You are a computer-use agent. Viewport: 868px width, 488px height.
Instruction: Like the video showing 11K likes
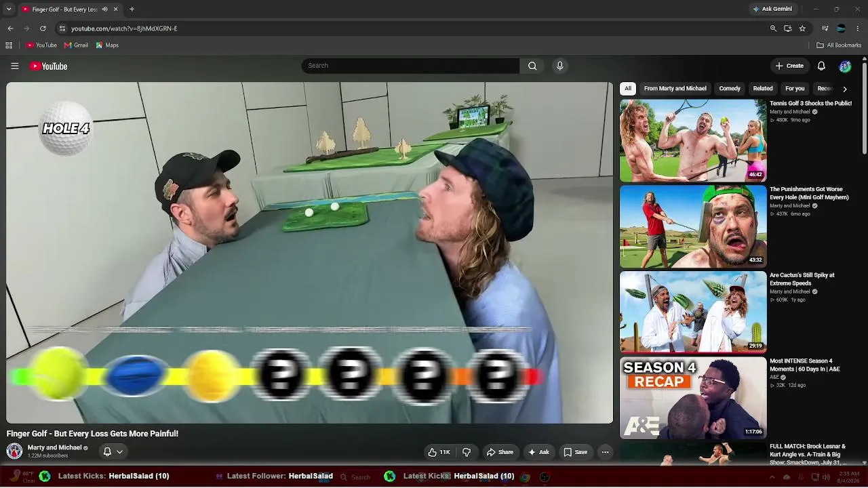click(439, 452)
